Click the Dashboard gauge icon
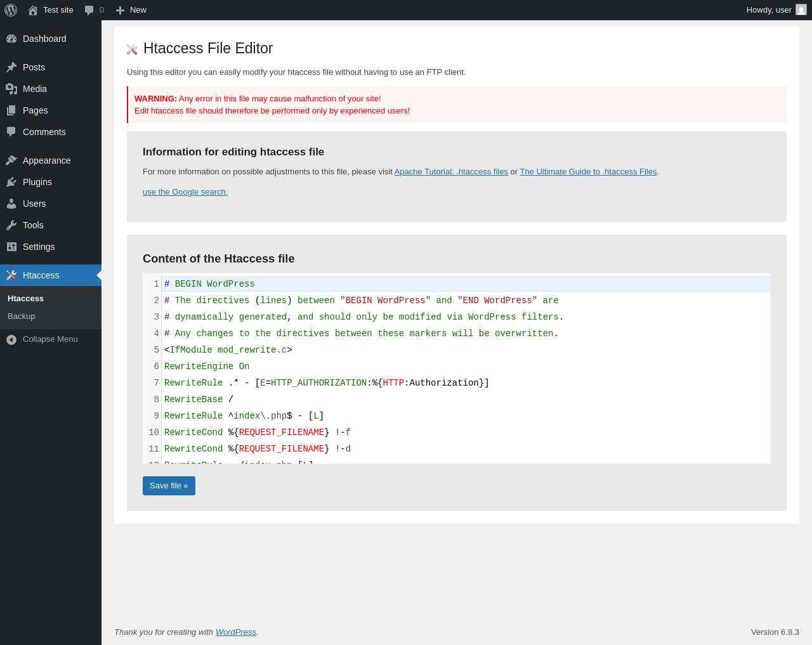812x645 pixels. 11,39
